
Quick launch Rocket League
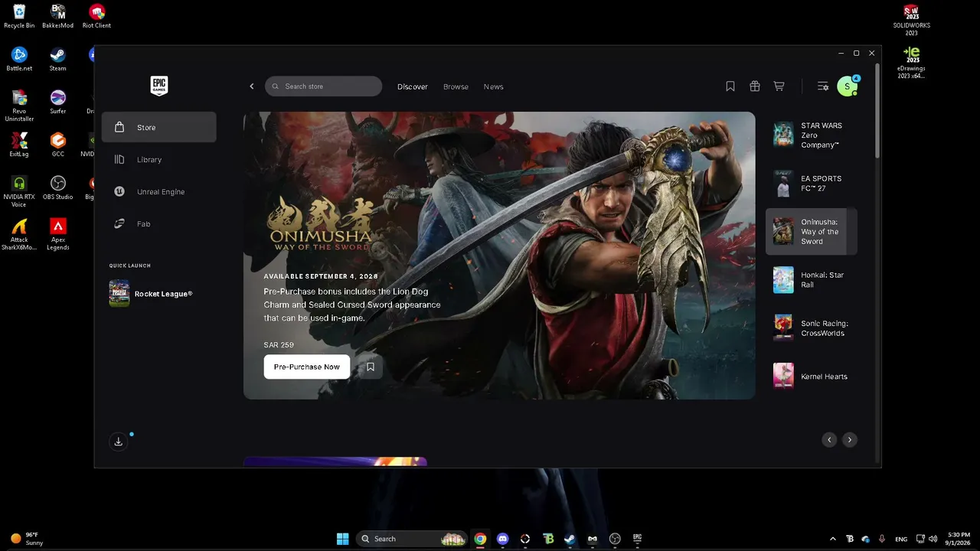coord(159,294)
